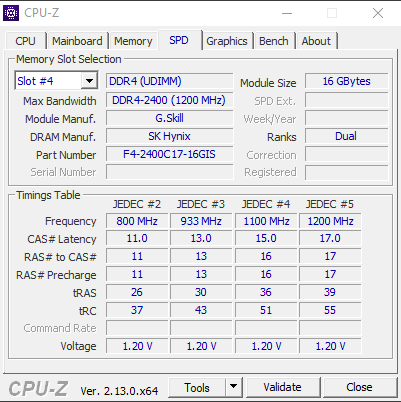
Task: Open the Tools dropdown arrow
Action: tap(234, 387)
